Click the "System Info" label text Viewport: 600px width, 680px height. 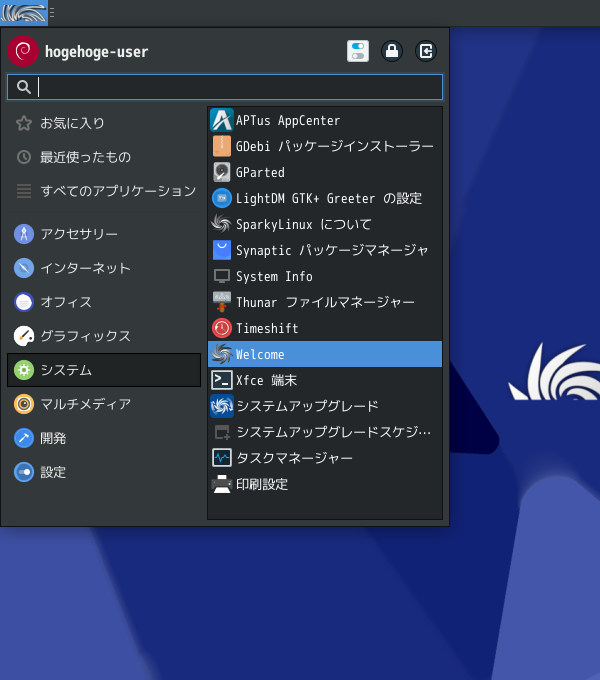pos(274,277)
